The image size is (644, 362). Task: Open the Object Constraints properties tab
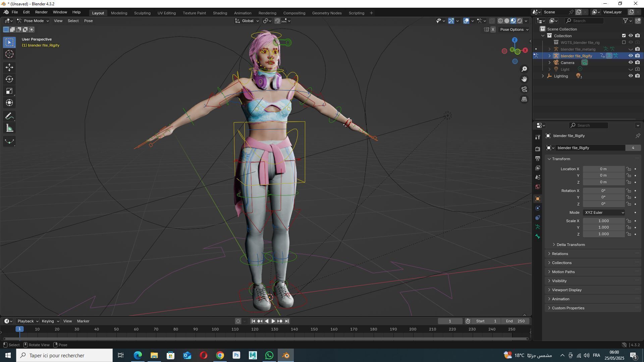click(x=538, y=218)
